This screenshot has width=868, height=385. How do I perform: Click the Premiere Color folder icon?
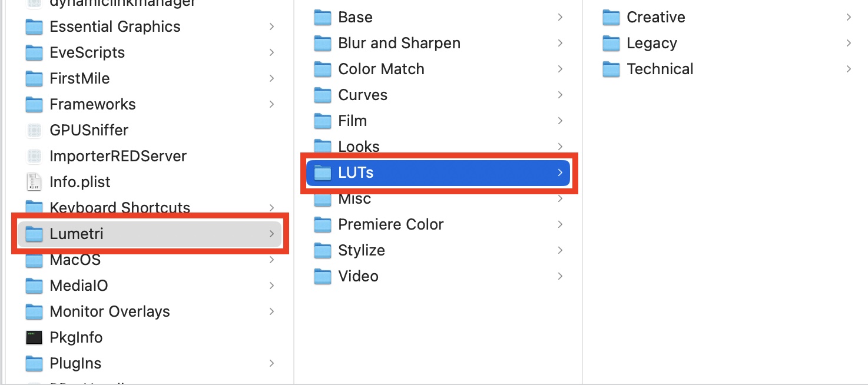323,224
